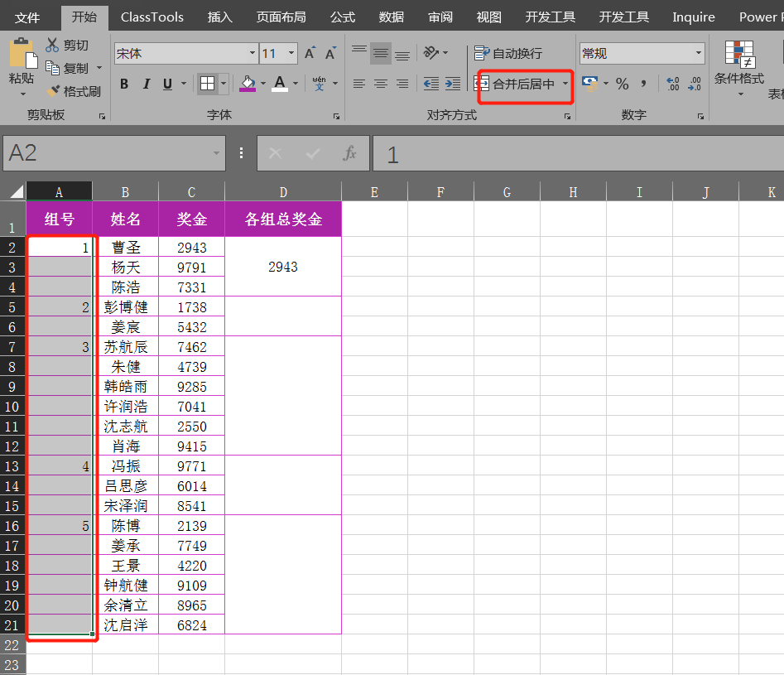This screenshot has width=784, height=675.
Task: Toggle Wrap Text (自动换行)
Action: pos(508,53)
